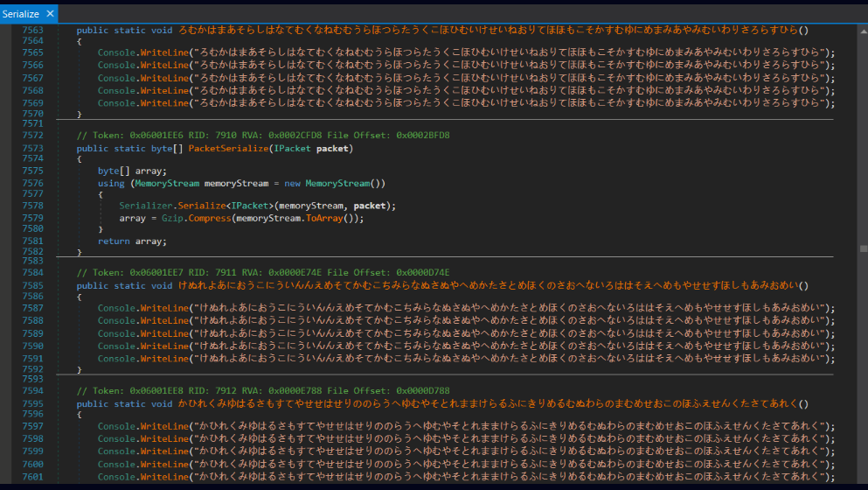Viewport: 868px width, 490px height.
Task: Click WriteLine on line 7591
Action: point(164,359)
